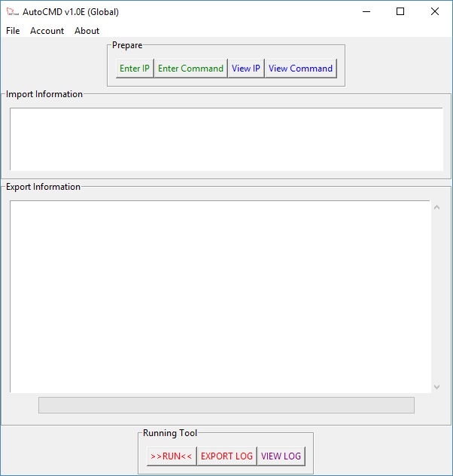Screen dimensions: 453x476
Task: Select the View Command button
Action: pyautogui.click(x=300, y=69)
